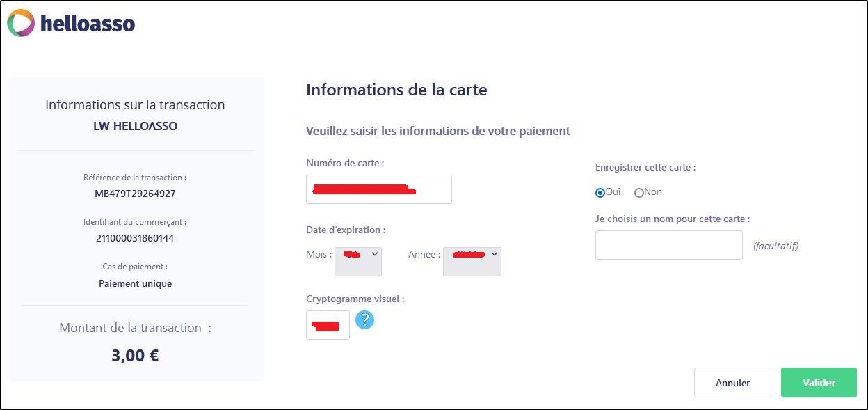Screen dimensions: 868x410
Task: Click the 3,00 € transaction amount
Action: click(135, 356)
